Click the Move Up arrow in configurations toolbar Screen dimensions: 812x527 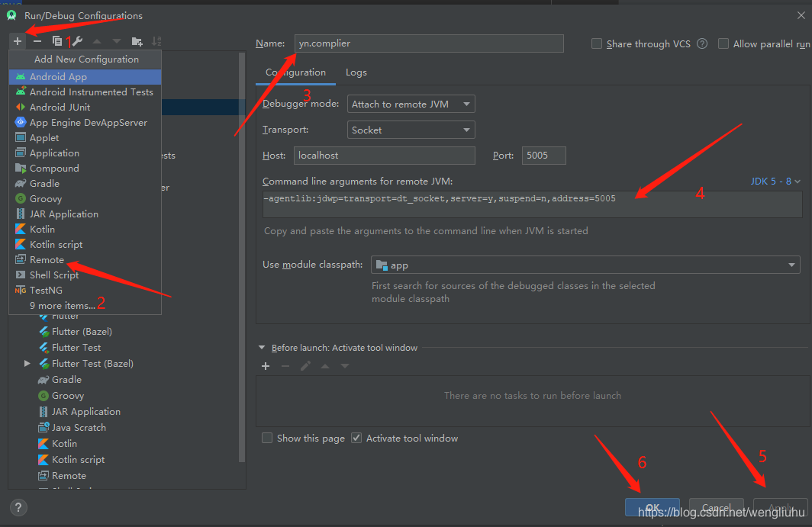[x=97, y=41]
